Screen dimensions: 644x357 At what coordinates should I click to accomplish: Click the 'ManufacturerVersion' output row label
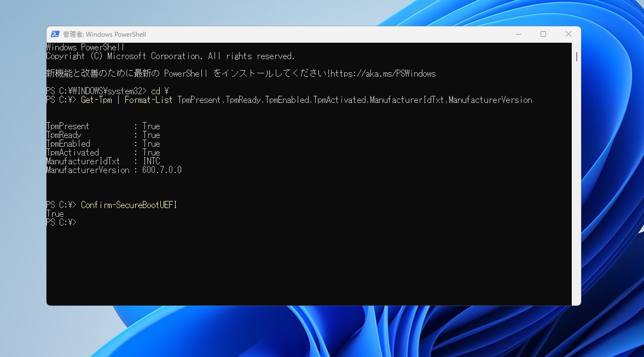pos(88,170)
